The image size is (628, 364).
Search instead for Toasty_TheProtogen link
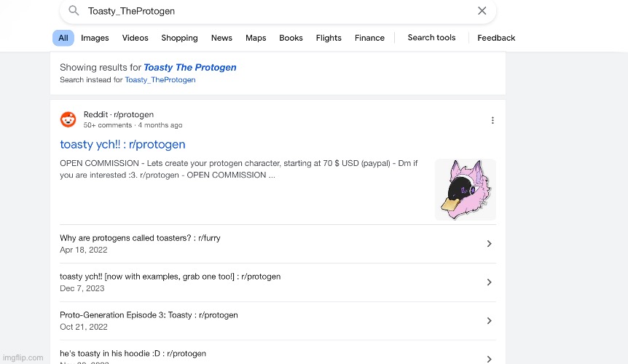click(x=160, y=80)
